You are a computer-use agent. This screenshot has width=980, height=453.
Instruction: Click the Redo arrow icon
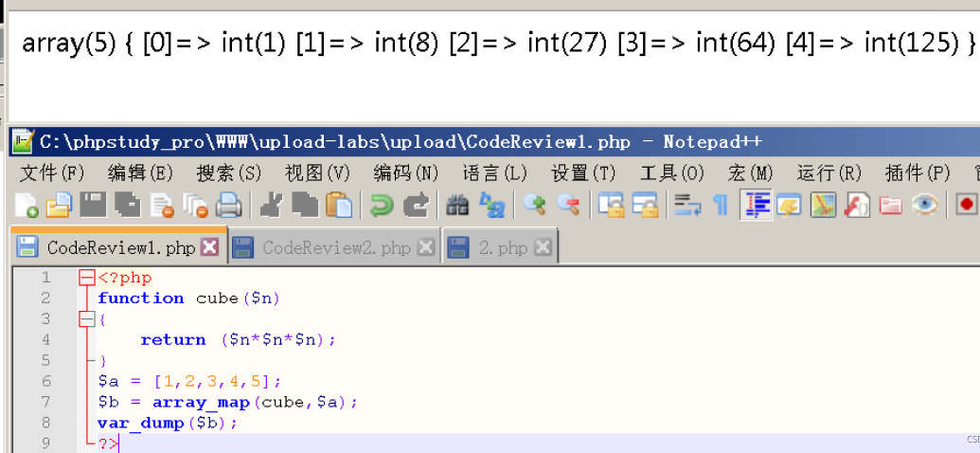coord(416,205)
